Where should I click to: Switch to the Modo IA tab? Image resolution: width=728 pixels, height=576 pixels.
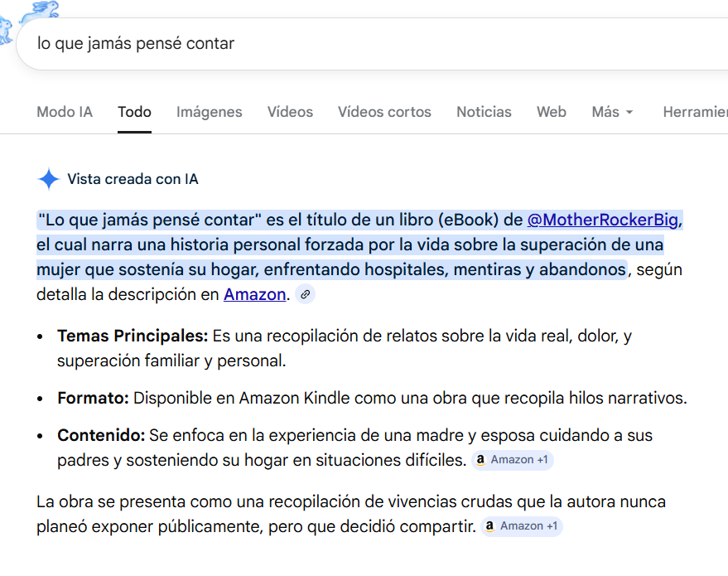[x=65, y=112]
